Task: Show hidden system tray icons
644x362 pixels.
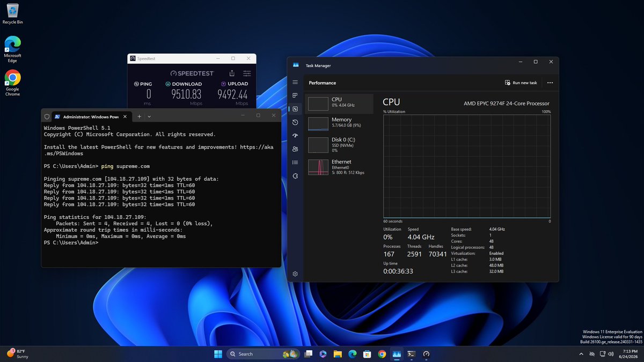Action: point(582,354)
